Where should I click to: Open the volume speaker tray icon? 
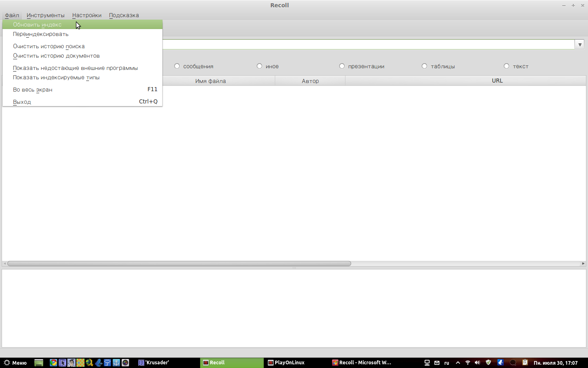point(477,363)
